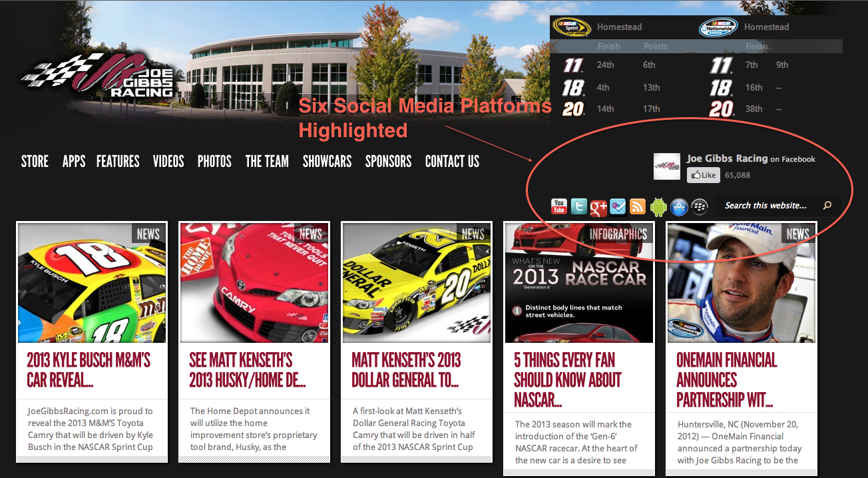Image resolution: width=868 pixels, height=478 pixels.
Task: Open Matt Kenseth's 2013 Dollar General headline
Action: click(x=407, y=369)
